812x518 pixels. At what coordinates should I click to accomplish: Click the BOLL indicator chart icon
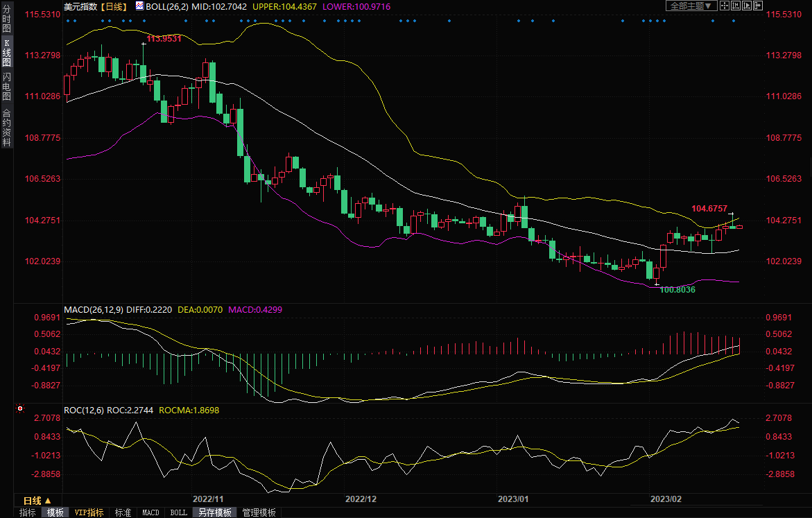pyautogui.click(x=139, y=6)
